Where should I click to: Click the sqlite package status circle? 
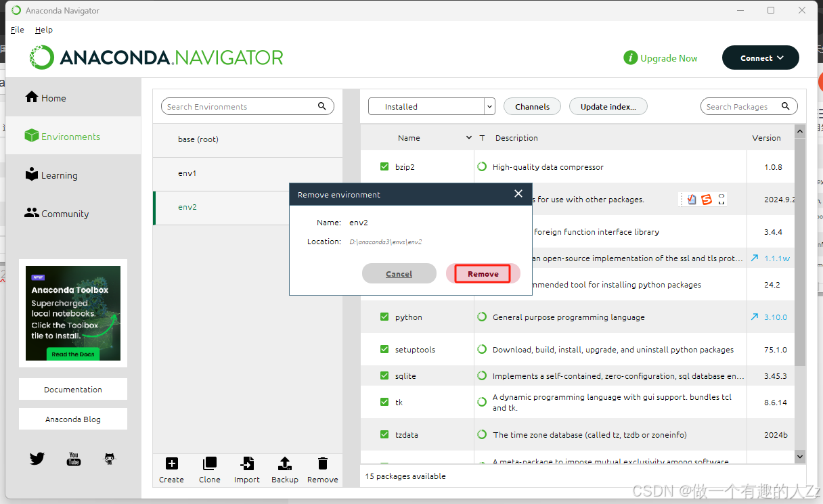[x=482, y=375]
